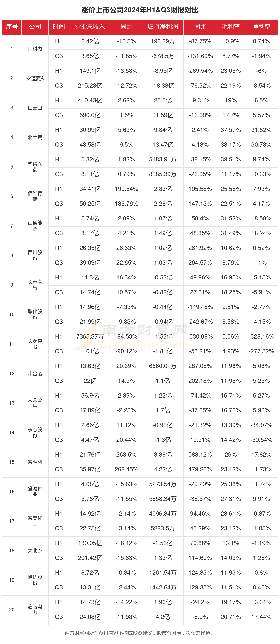The width and height of the screenshot is (280, 644).
Task: Click 长药控股 H1 net margin -328.16%
Action: click(x=261, y=336)
